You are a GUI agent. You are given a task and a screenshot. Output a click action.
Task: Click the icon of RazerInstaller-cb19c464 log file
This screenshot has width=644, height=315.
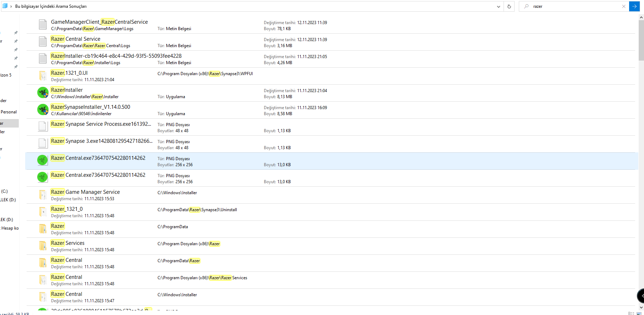(43, 58)
